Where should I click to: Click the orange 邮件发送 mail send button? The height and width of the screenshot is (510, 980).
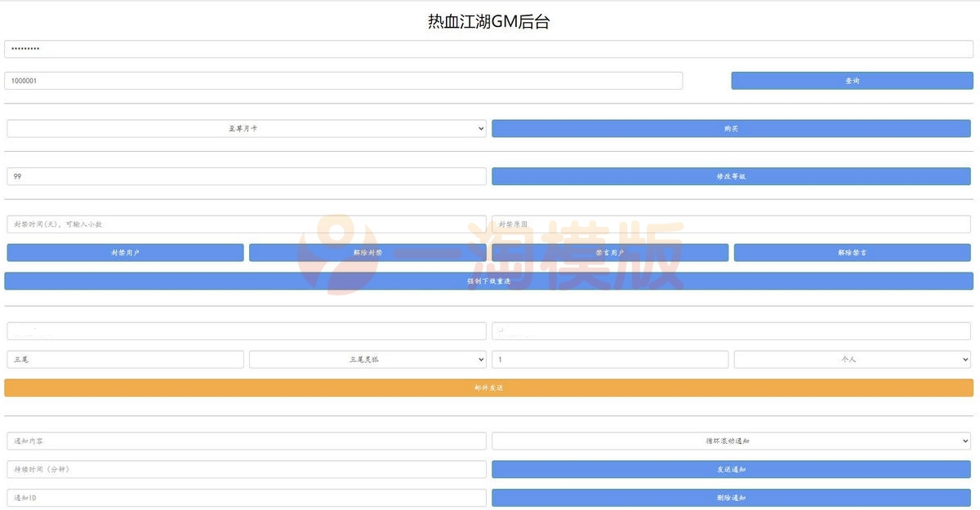(488, 388)
